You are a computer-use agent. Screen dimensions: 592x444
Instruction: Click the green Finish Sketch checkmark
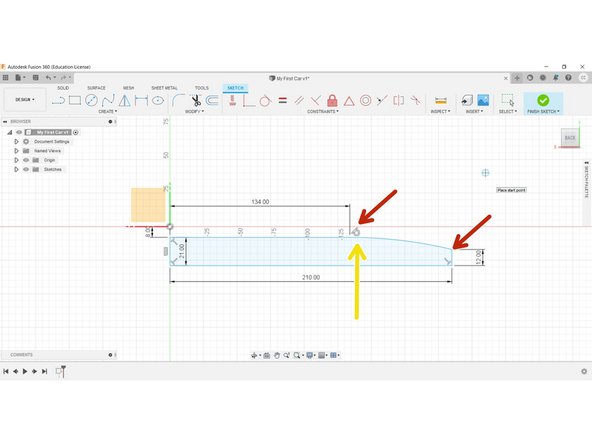[x=543, y=100]
